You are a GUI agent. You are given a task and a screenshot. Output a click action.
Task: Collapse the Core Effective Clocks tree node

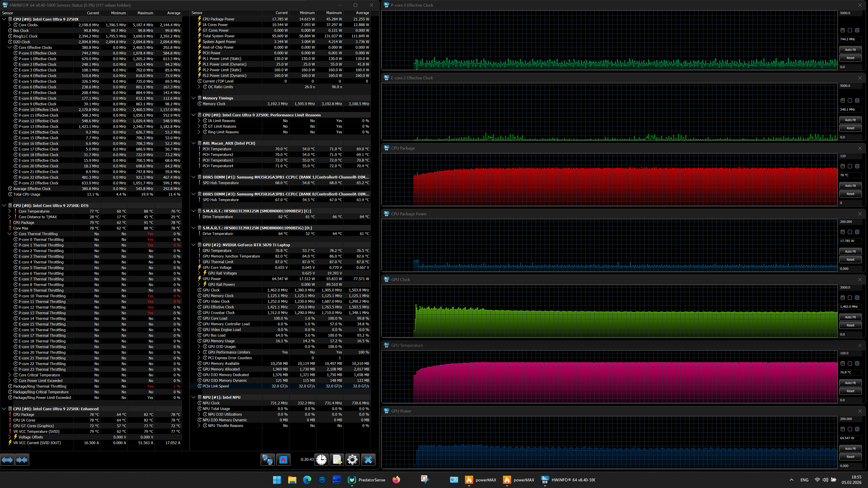pyautogui.click(x=10, y=47)
